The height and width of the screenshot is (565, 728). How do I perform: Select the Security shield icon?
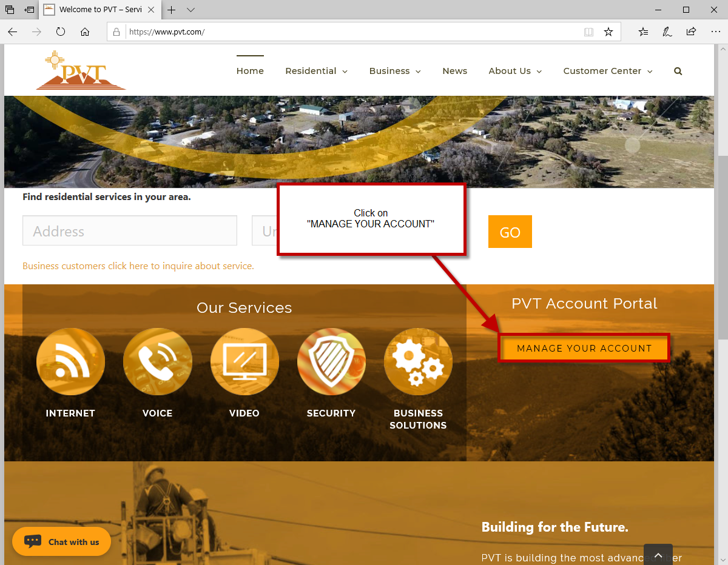(331, 361)
